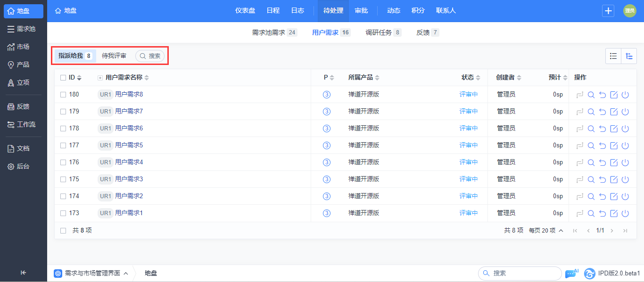This screenshot has height=282, width=644.
Task: Switch to flat list view icon
Action: point(613,56)
